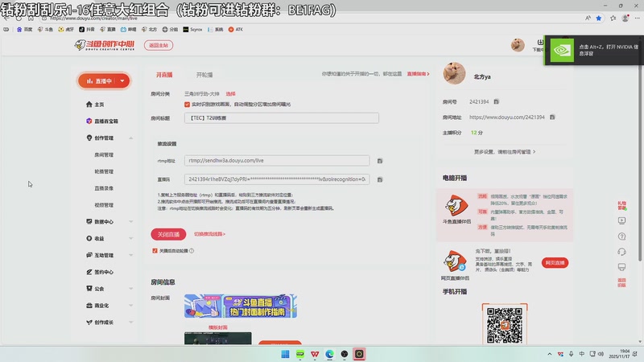Click the 关闭直播 button
This screenshot has width=644, height=362.
point(168,234)
